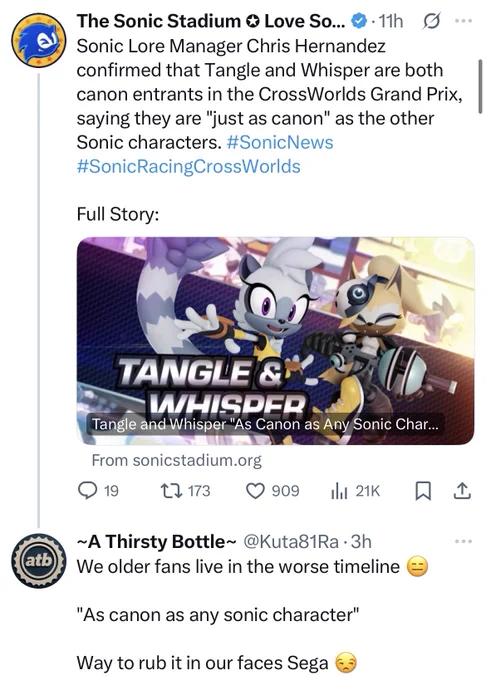Open the #SonicRacingCrossWorlds hashtag
Screen dimensions: 486x680
tap(189, 167)
